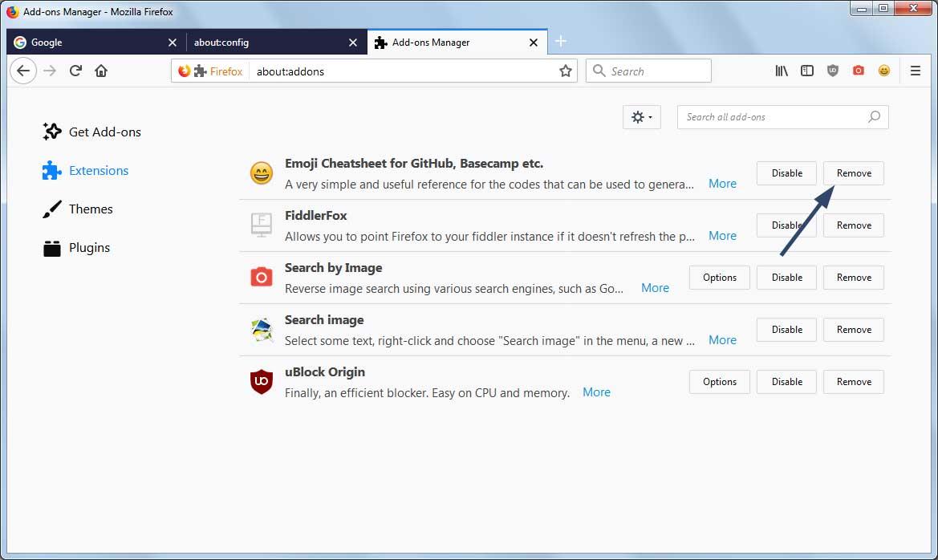Open the hamburger menu

pyautogui.click(x=916, y=71)
